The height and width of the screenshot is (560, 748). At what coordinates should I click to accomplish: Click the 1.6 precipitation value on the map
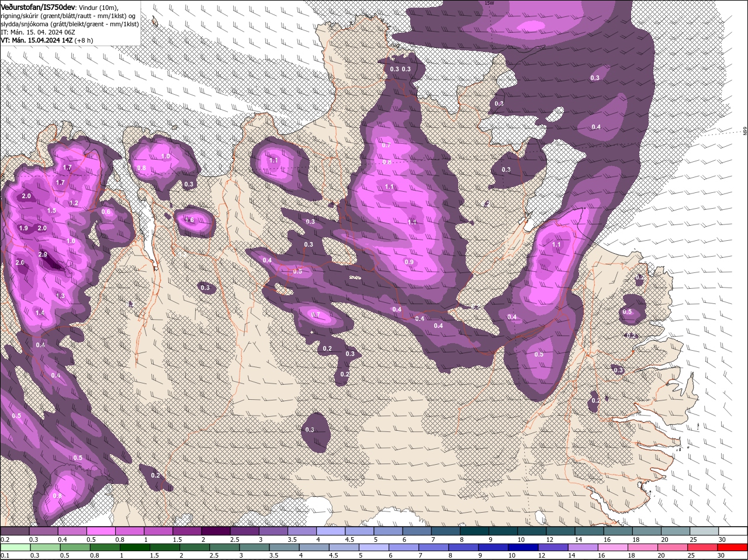tap(189, 220)
